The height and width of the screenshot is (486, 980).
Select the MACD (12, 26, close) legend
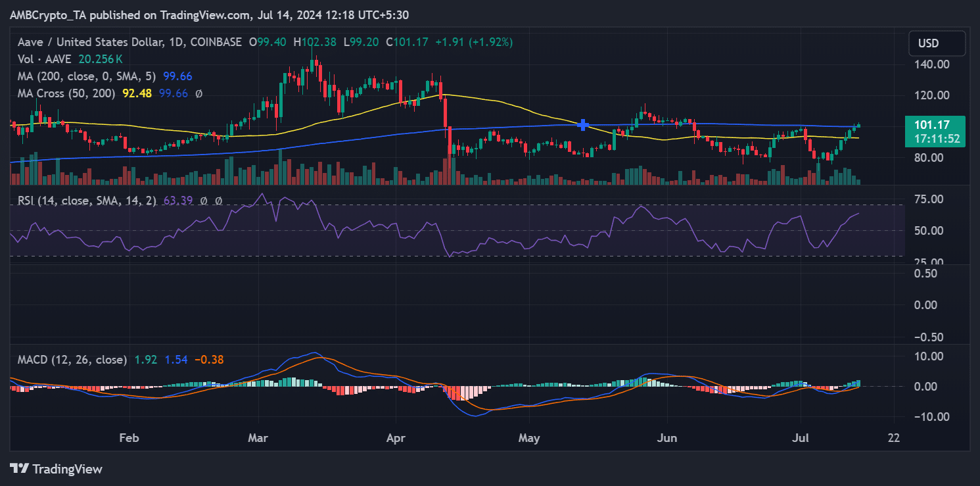(72, 360)
